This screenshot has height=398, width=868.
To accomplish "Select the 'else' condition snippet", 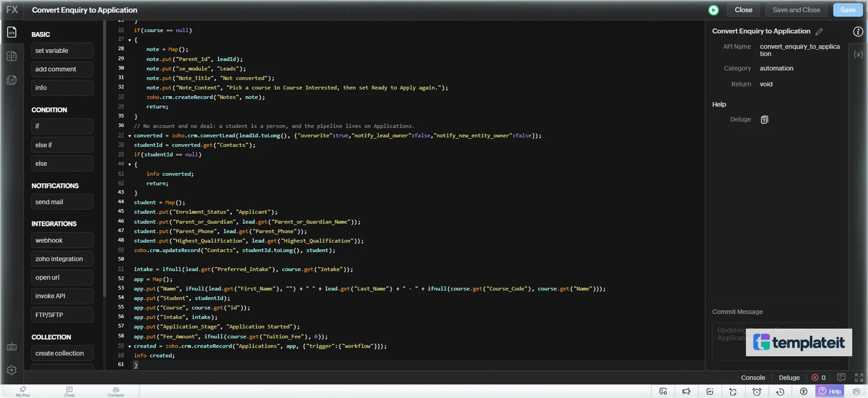I will (62, 163).
